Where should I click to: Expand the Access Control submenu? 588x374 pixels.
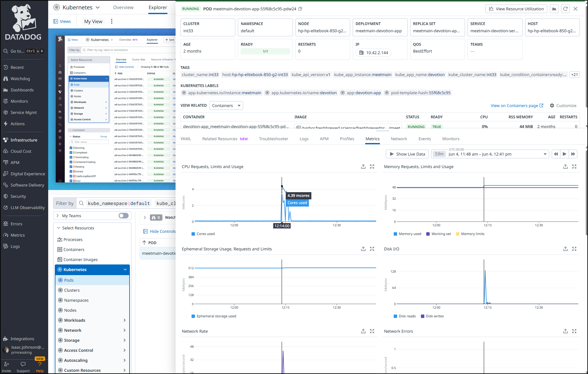pyautogui.click(x=125, y=350)
